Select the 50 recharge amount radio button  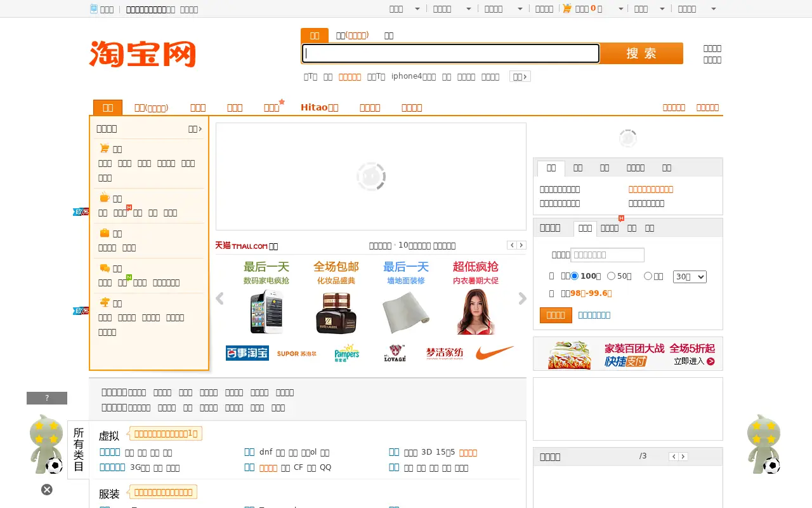(x=612, y=276)
